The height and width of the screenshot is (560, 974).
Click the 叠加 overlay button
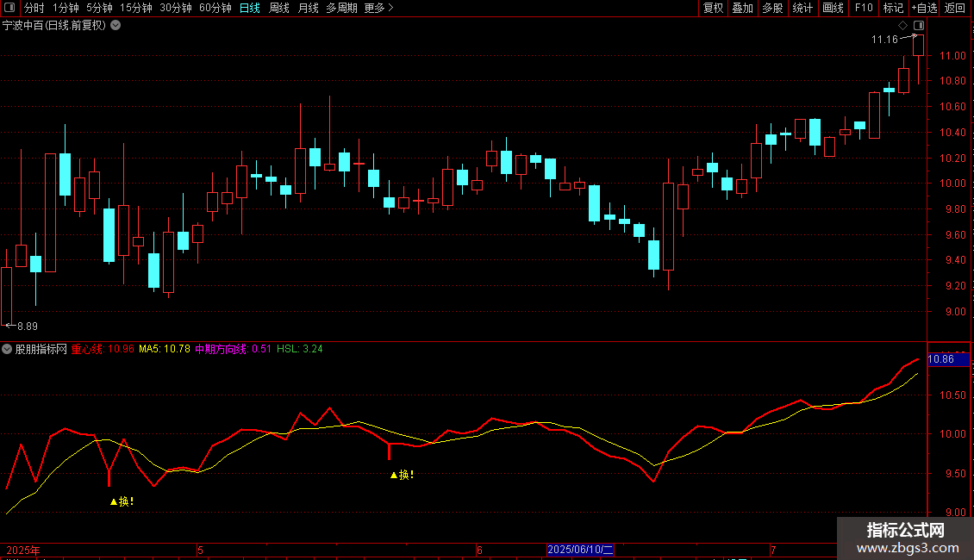coord(742,8)
